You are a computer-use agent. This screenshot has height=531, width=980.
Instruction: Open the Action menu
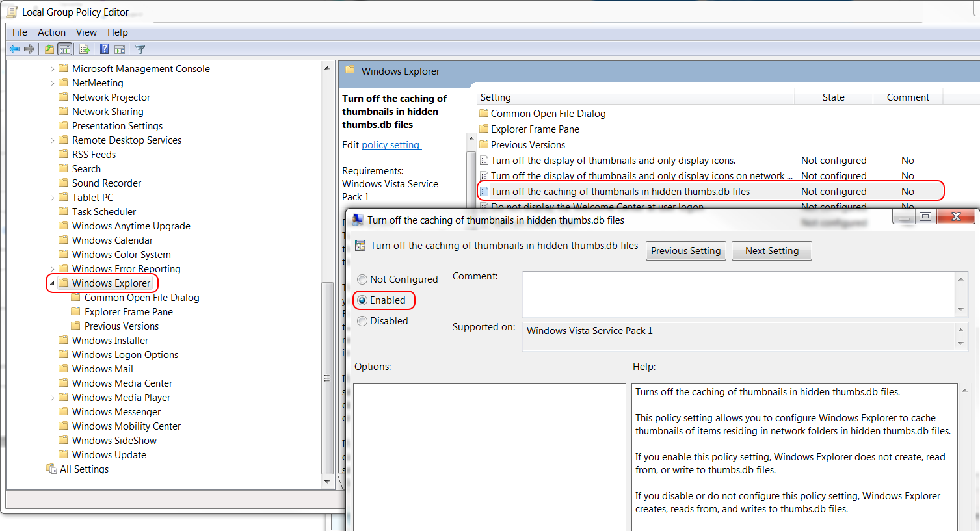tap(51, 32)
